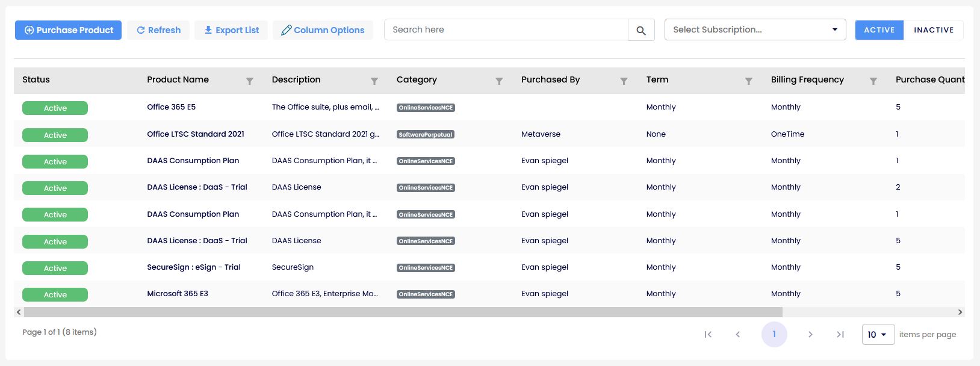Image resolution: width=980 pixels, height=366 pixels.
Task: Click the Active badge for Microsoft 365 E3
Action: 55,295
